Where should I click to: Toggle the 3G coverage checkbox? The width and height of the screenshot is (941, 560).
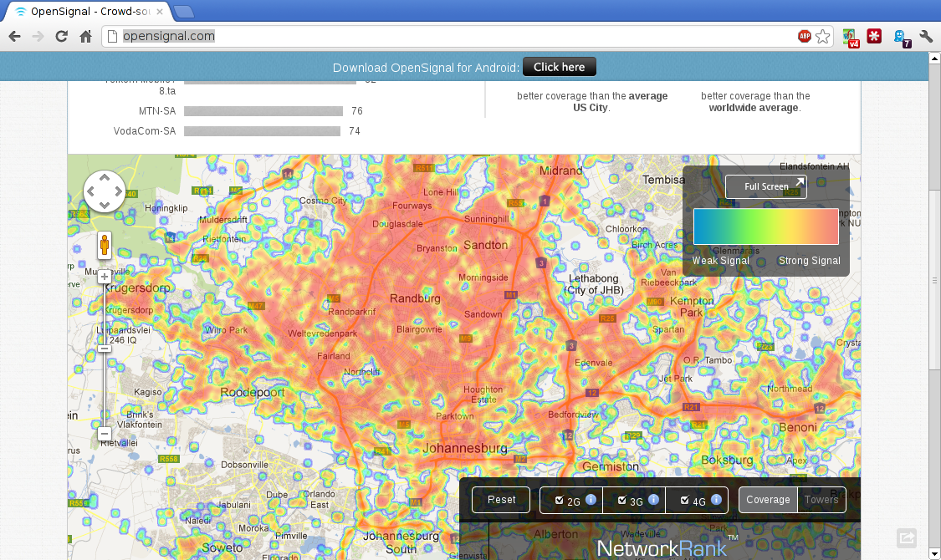point(621,500)
